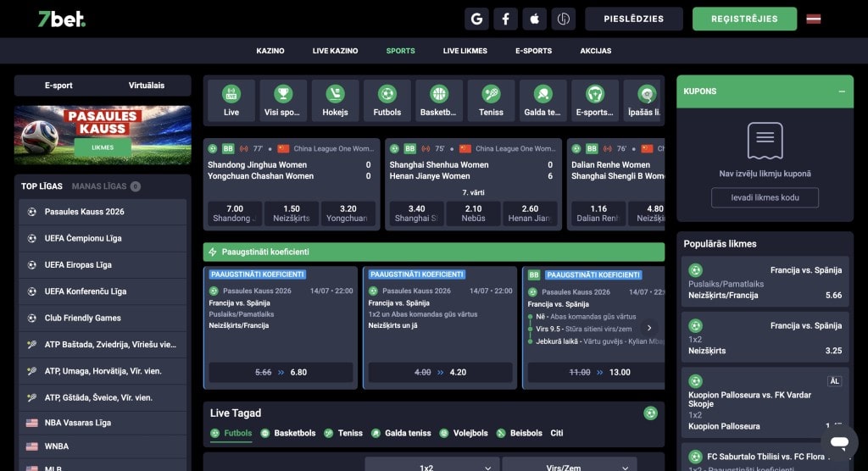Viewport: 868px width, 471px height.
Task: Open NBA Vasaras Līga
Action: click(x=103, y=423)
